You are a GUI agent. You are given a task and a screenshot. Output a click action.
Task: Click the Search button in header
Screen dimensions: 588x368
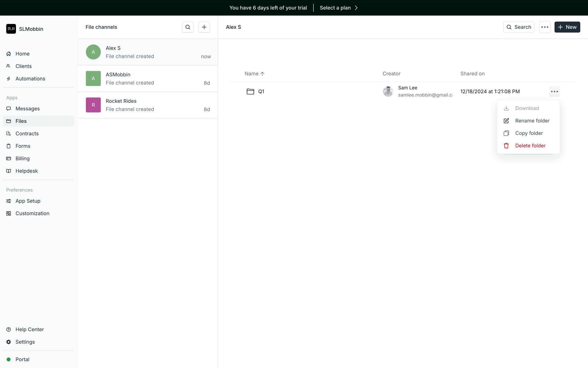[x=519, y=27]
